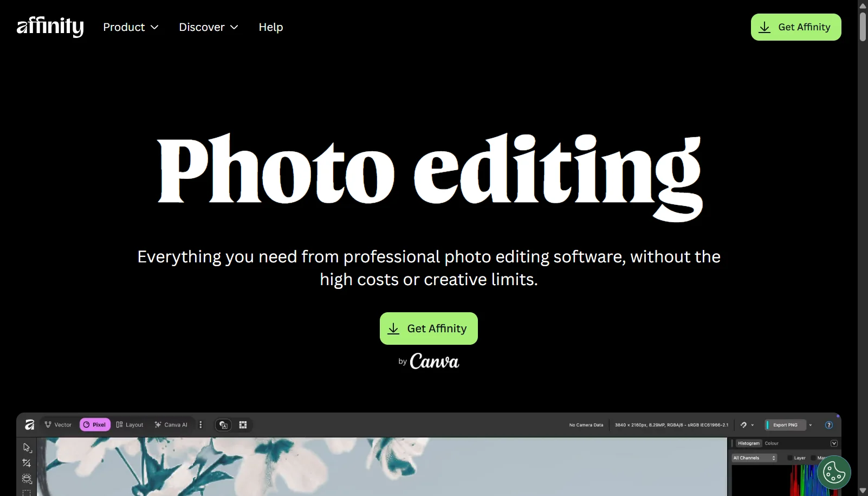Select the Colour panel tab

(772, 443)
